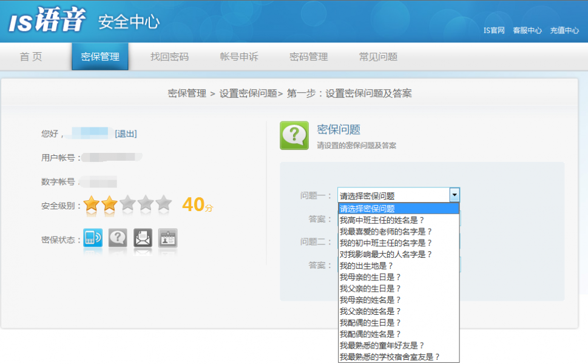
Task: Switch to the 常见问题 tab
Action: 377,56
